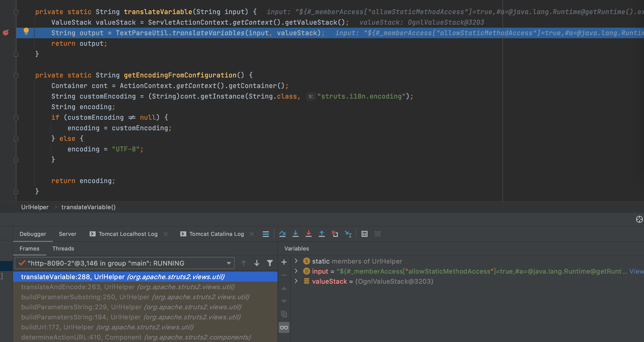Image resolution: width=644 pixels, height=342 pixels.
Task: Switch to the Server tab
Action: pyautogui.click(x=67, y=234)
